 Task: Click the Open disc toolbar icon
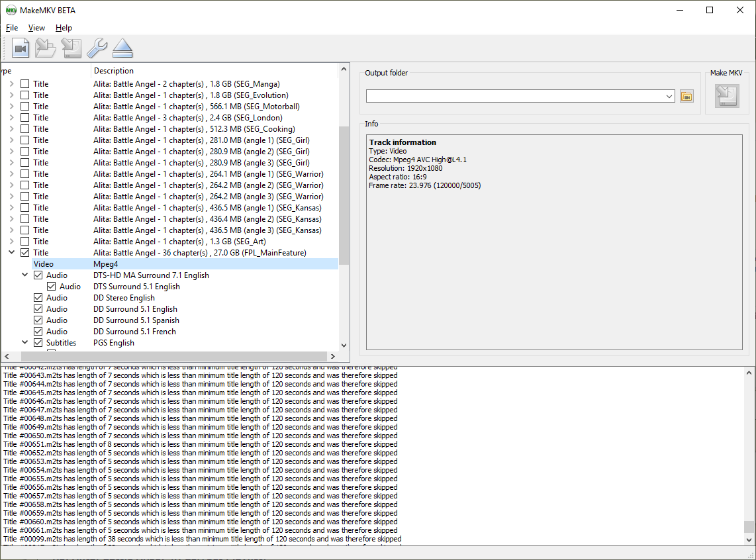(46, 48)
